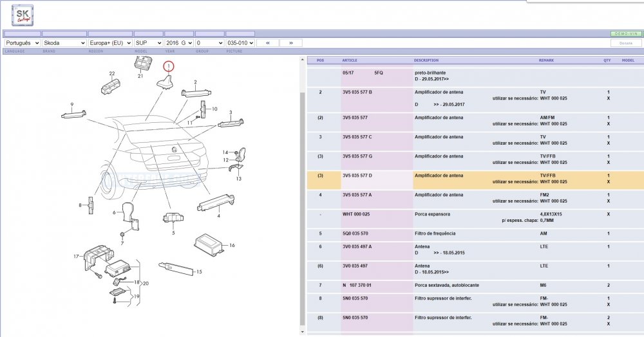
Task: Click the POS column header
Action: pos(320,60)
